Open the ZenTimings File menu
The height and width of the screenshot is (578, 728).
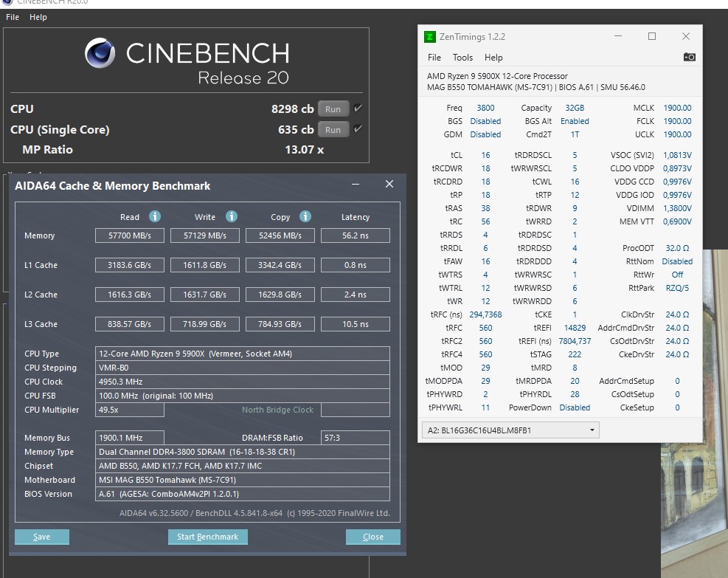tap(434, 58)
